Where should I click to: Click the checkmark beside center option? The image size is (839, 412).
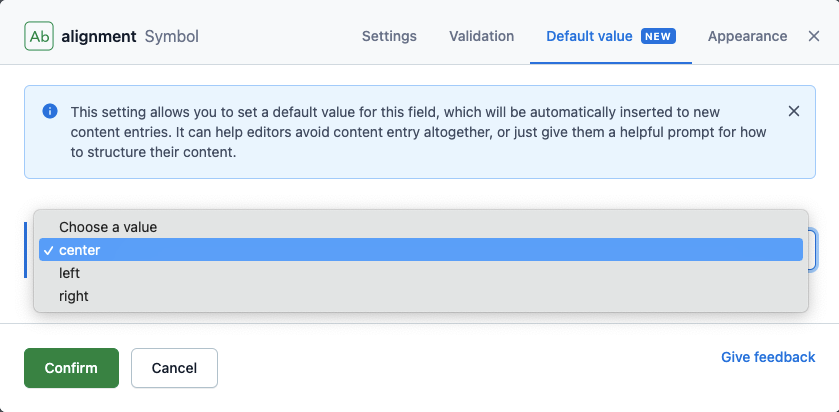pyautogui.click(x=48, y=250)
